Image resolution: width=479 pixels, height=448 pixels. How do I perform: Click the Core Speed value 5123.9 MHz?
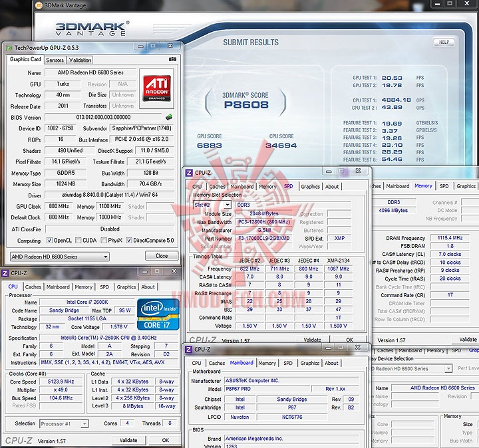61,382
